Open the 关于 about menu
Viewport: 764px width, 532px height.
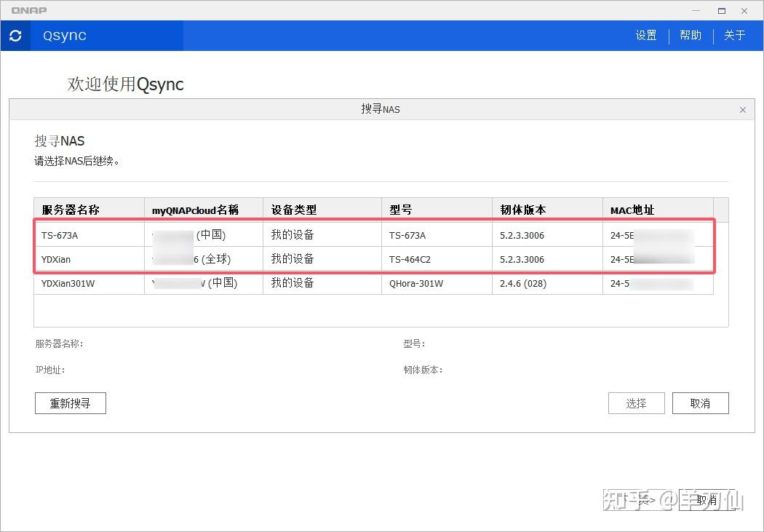735,35
